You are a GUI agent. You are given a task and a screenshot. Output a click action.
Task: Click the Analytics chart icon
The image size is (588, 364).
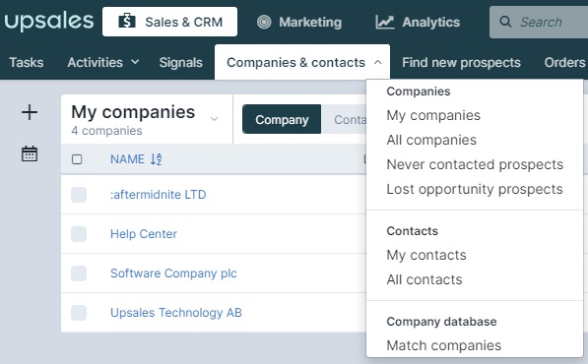click(385, 22)
